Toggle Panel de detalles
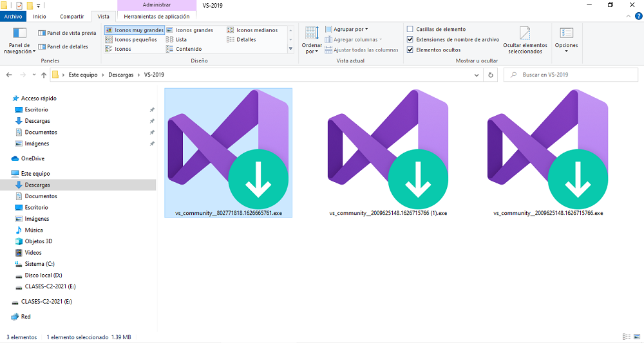The image size is (644, 343). coord(63,46)
